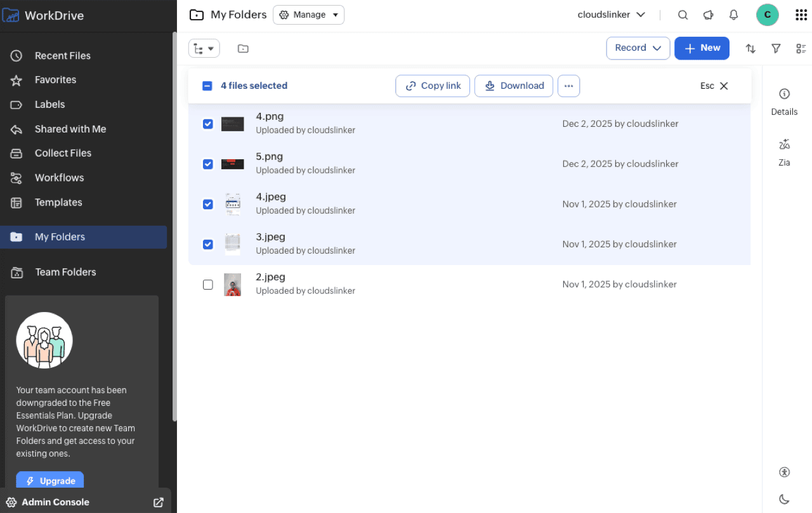Image resolution: width=812 pixels, height=513 pixels.
Task: Click the My Folders breadcrumb title
Action: (x=239, y=15)
